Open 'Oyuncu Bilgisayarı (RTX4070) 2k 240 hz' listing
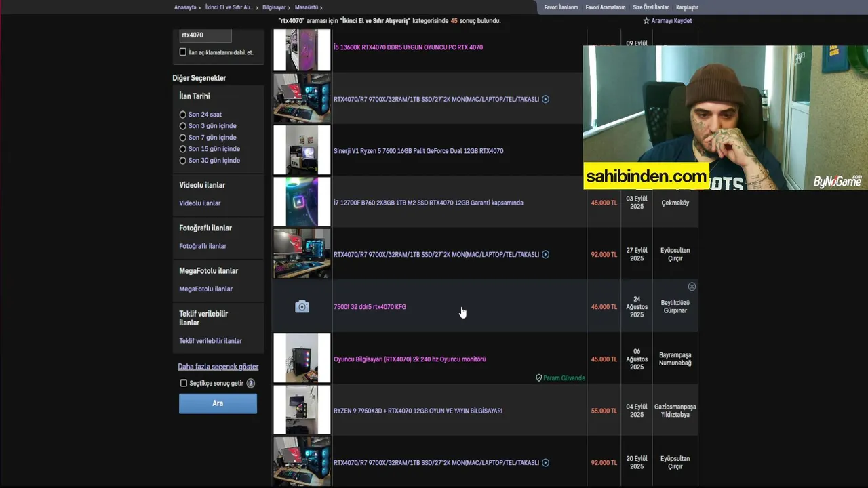The image size is (868, 488). tap(410, 359)
